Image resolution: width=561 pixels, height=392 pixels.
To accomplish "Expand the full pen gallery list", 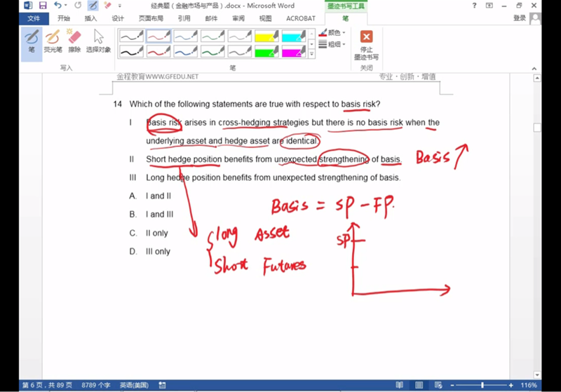I will (x=311, y=54).
